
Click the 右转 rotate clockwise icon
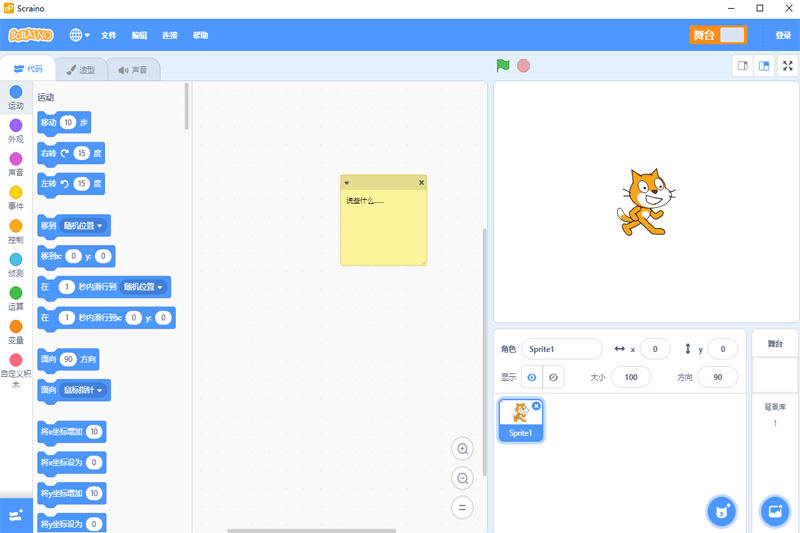pos(65,153)
